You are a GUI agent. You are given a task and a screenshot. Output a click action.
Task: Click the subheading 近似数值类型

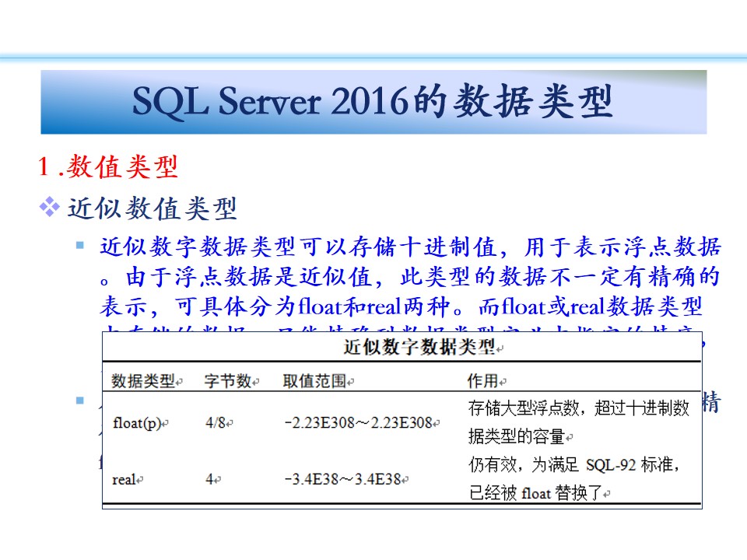coord(153,208)
